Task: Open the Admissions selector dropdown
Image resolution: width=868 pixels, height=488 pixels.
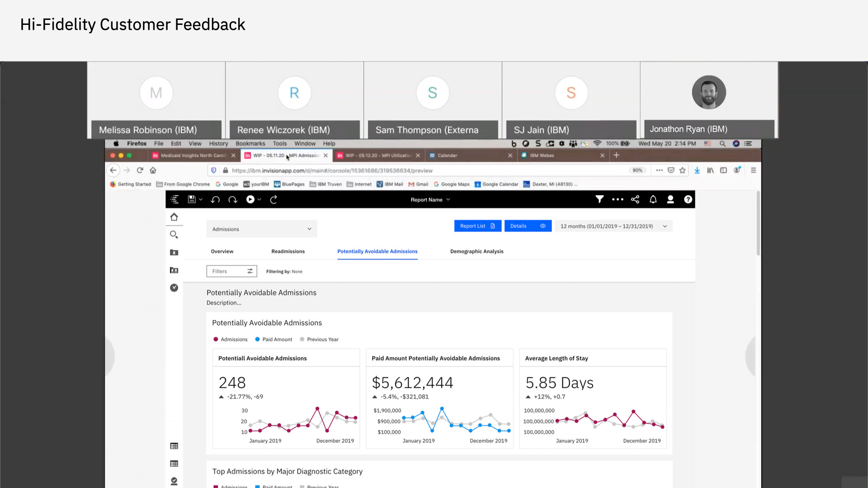Action: (262, 229)
